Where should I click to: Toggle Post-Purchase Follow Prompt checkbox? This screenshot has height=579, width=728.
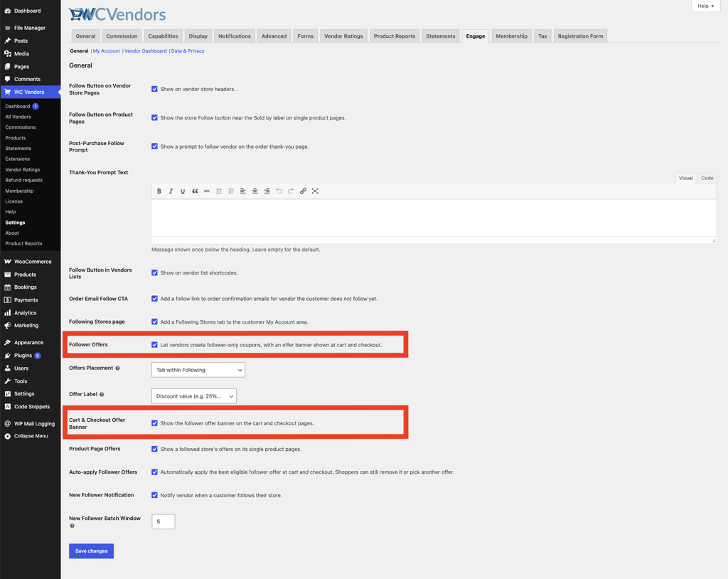[x=154, y=147]
